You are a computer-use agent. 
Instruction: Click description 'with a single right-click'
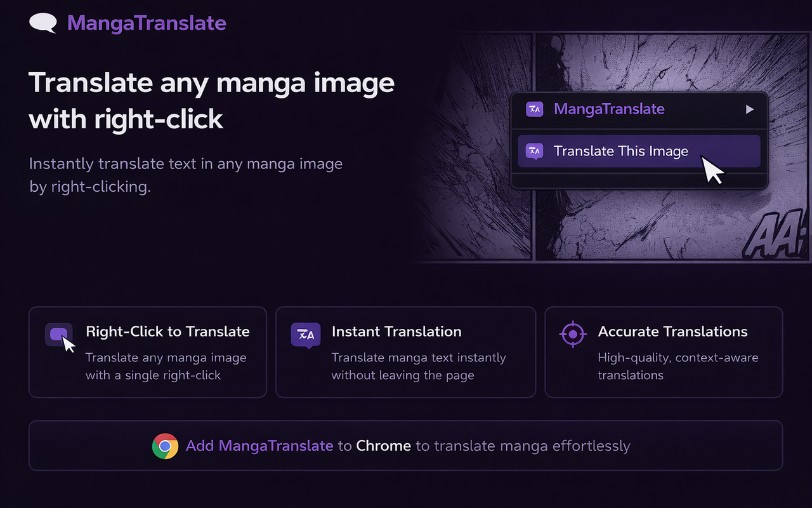(x=153, y=375)
